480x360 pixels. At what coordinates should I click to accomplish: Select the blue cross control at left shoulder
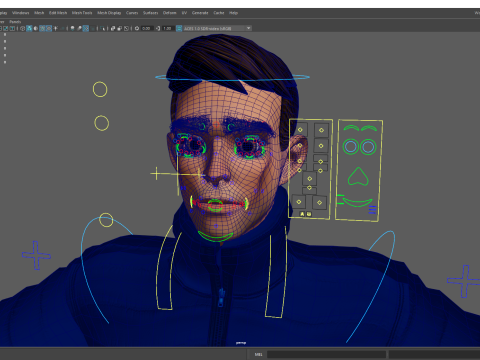pyautogui.click(x=36, y=255)
